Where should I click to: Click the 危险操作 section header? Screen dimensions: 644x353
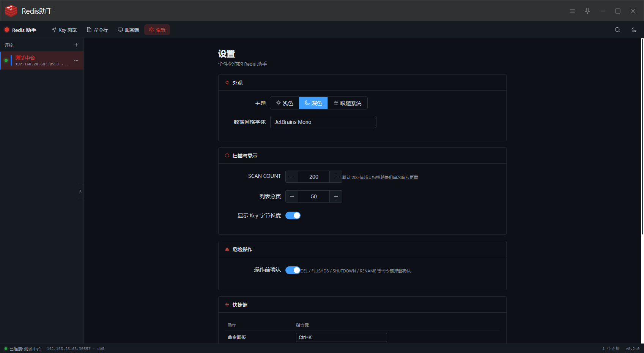point(362,249)
